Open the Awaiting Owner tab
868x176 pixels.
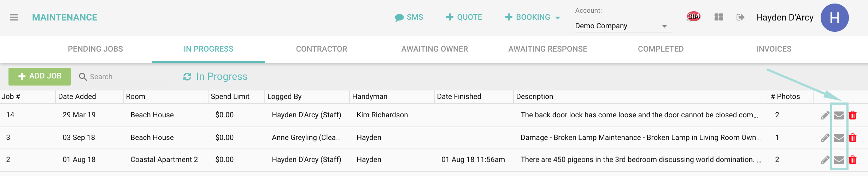[x=434, y=49]
